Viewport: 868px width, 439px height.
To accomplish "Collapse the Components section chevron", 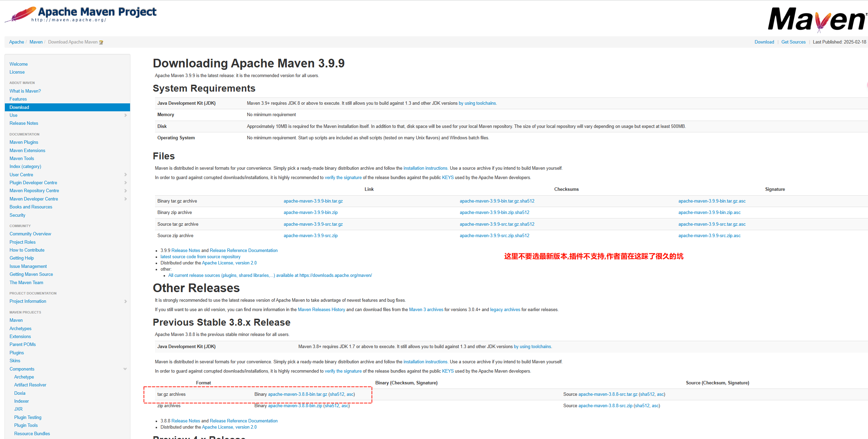I will pos(125,369).
